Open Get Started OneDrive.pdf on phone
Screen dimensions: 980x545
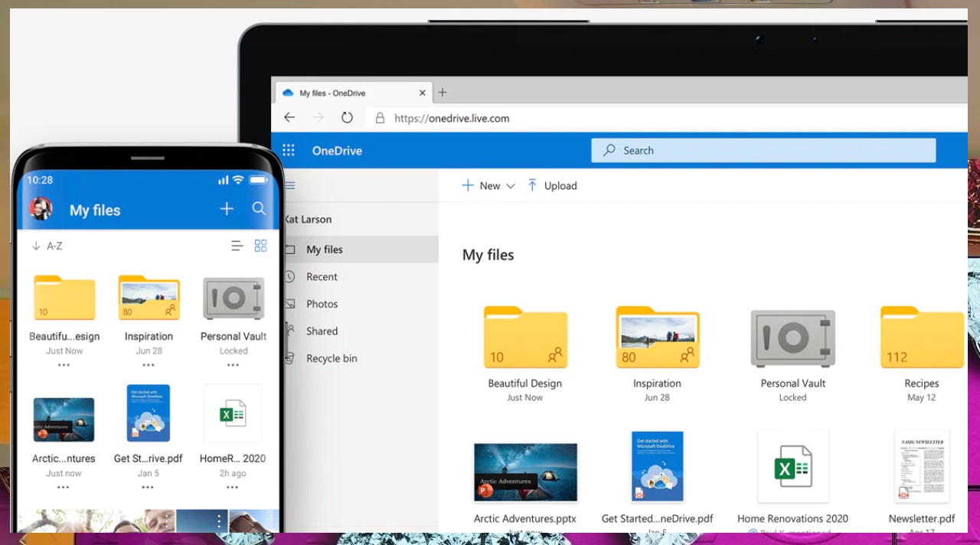148,413
